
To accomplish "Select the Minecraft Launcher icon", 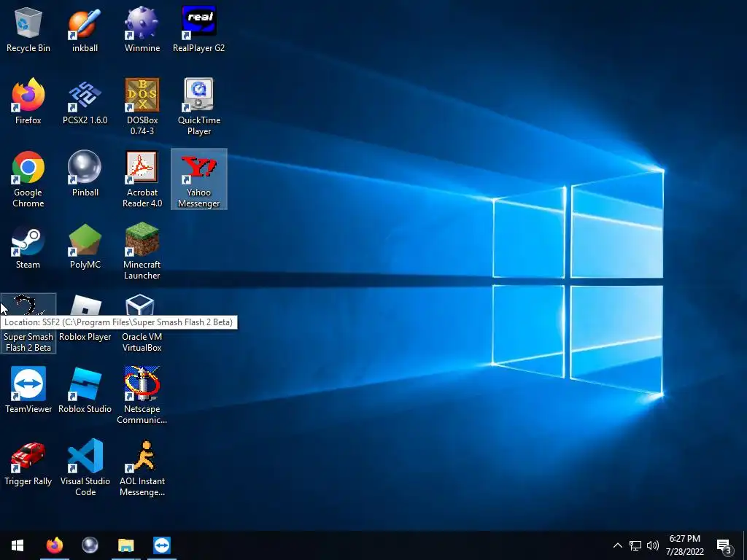I will pyautogui.click(x=142, y=252).
